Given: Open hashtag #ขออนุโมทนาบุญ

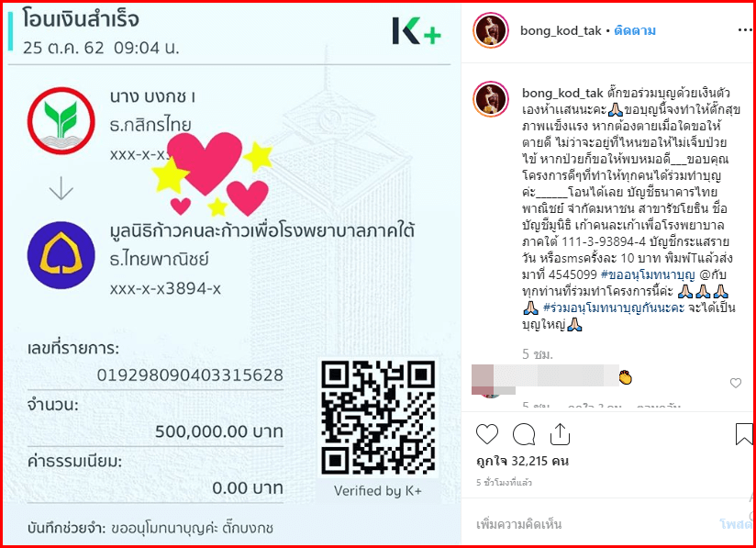Looking at the screenshot, I should pos(648,275).
